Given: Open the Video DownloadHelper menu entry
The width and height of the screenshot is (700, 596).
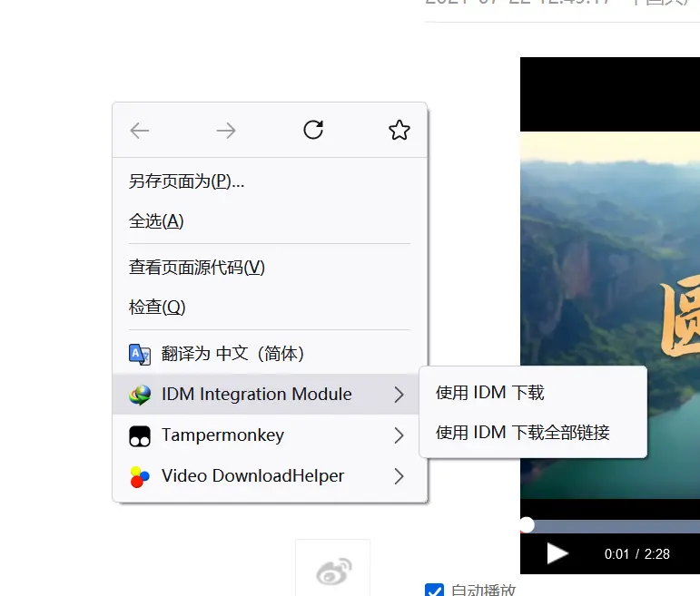Looking at the screenshot, I should pyautogui.click(x=270, y=476).
